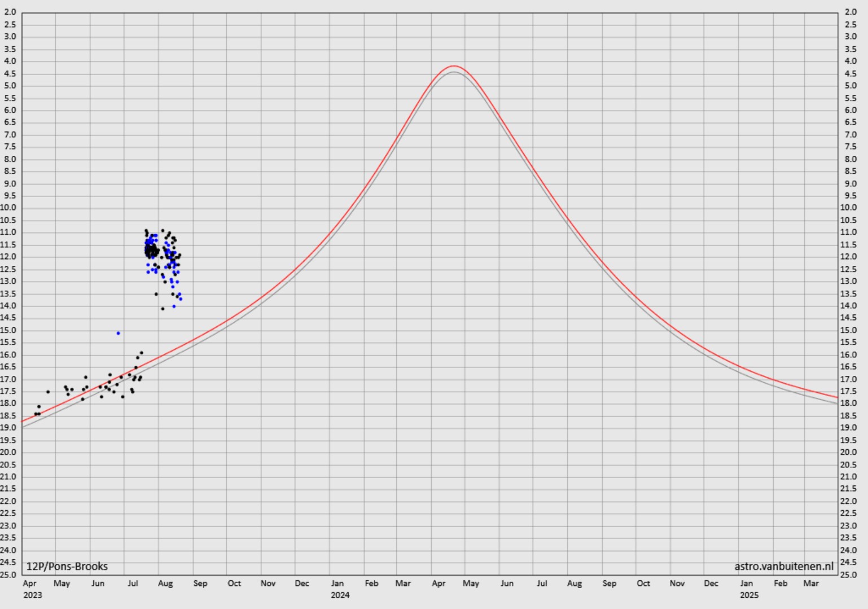Open the astro.vanbuitenen.nl source text
Viewport: 868px width, 609px height.
[x=783, y=566]
